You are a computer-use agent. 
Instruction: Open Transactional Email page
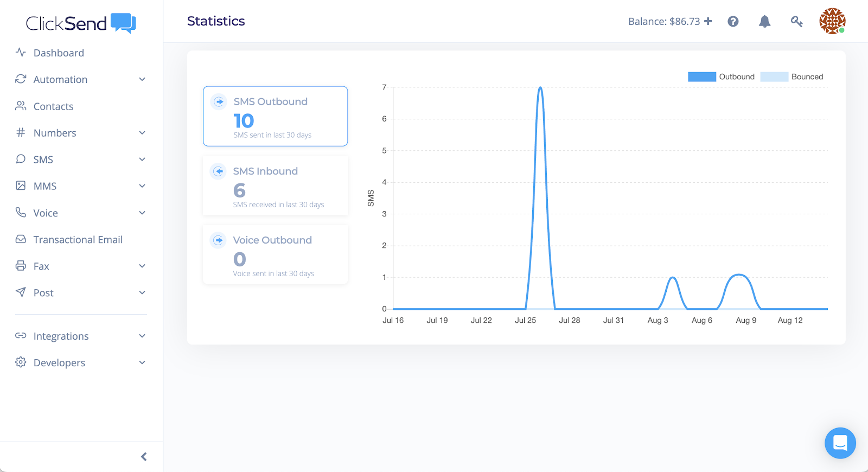(x=78, y=239)
